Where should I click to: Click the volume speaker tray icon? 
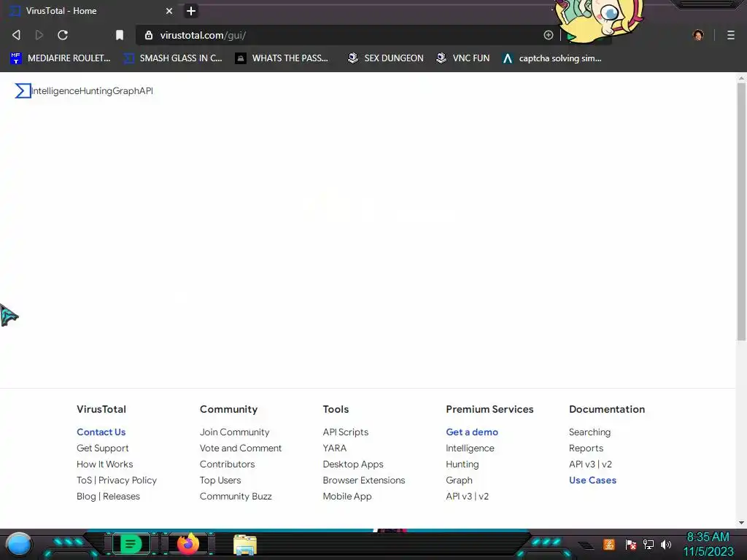pos(665,544)
